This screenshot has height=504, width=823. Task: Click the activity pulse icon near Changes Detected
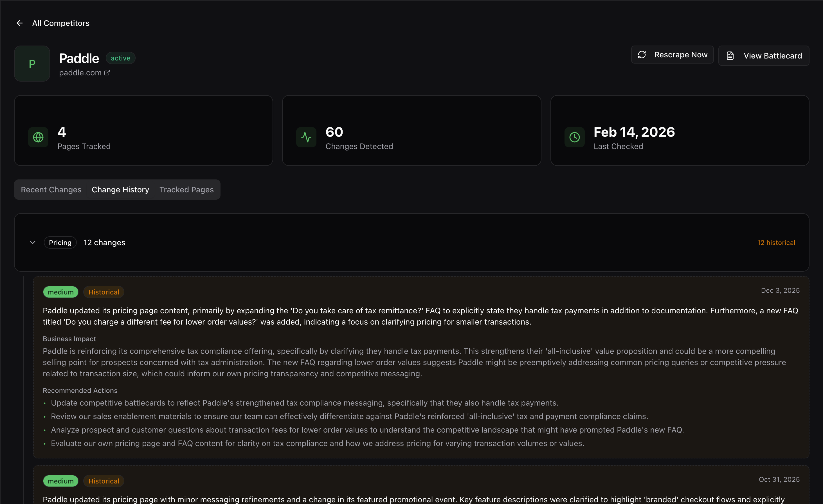coord(306,137)
